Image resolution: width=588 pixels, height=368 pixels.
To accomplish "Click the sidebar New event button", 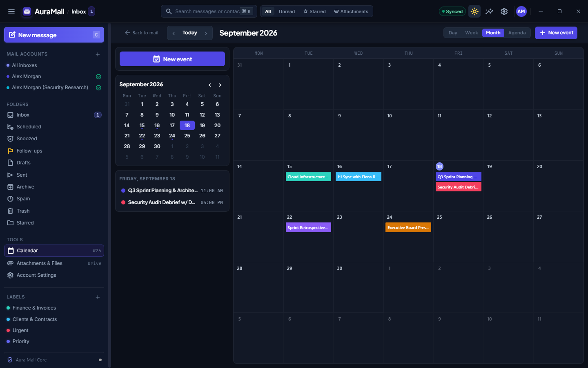I will click(172, 59).
